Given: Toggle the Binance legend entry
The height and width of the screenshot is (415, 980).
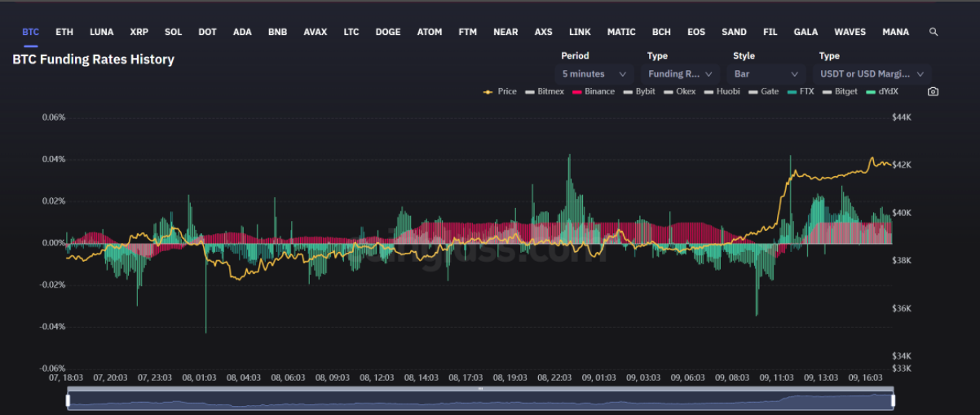Looking at the screenshot, I should click(594, 91).
